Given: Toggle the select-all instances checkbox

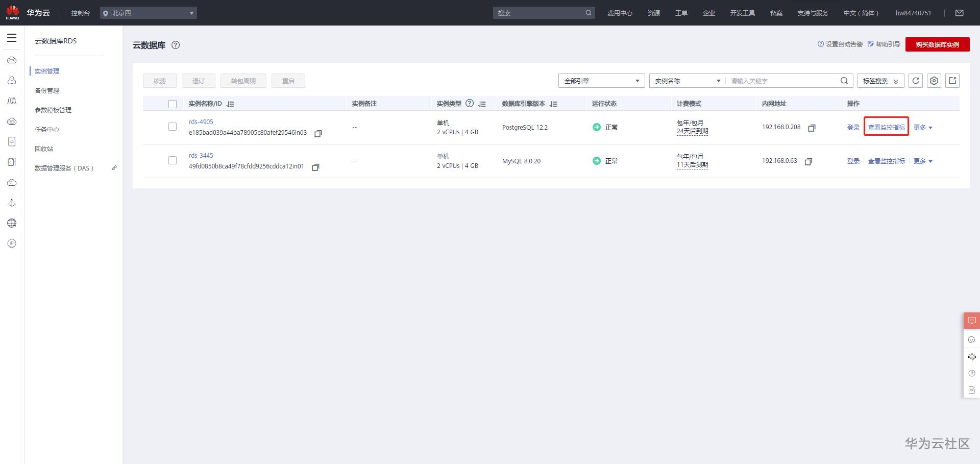Looking at the screenshot, I should [173, 104].
